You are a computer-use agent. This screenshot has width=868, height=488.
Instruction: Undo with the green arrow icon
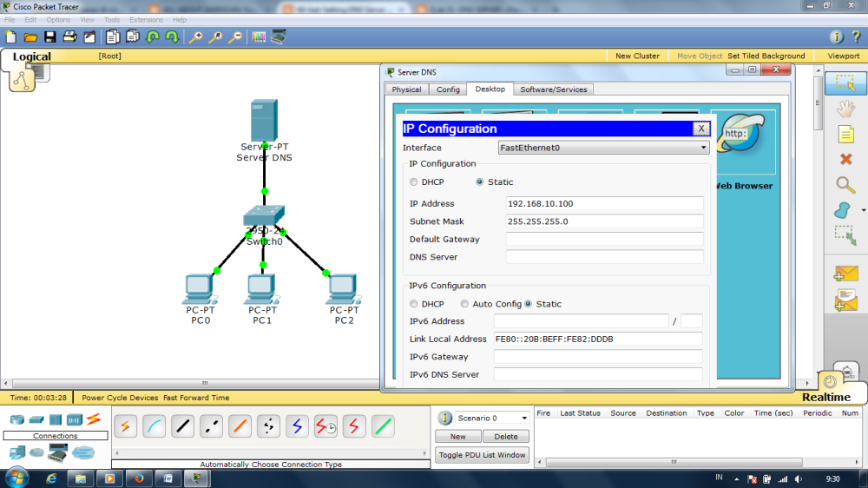(x=153, y=37)
